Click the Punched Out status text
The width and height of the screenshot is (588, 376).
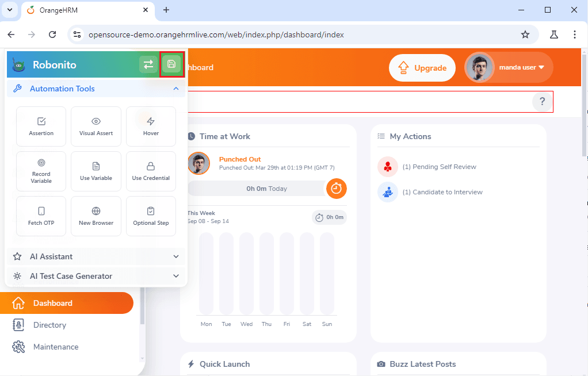[239, 159]
